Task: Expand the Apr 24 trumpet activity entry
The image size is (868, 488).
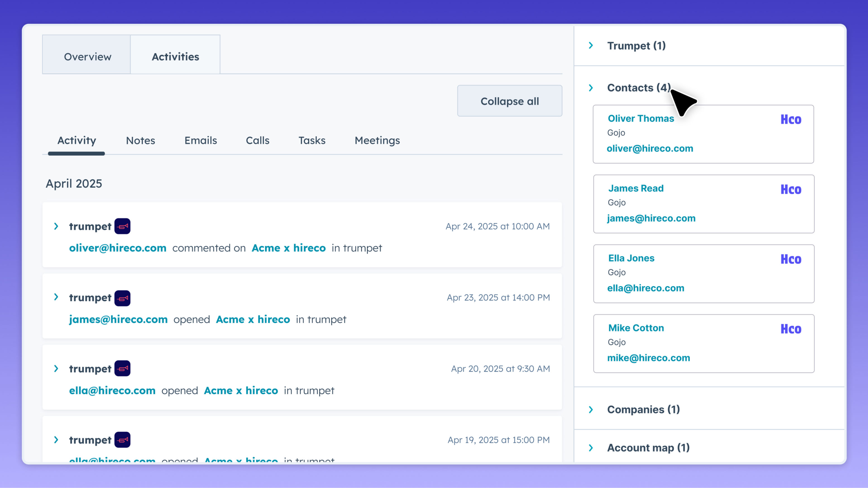Action: (x=56, y=226)
